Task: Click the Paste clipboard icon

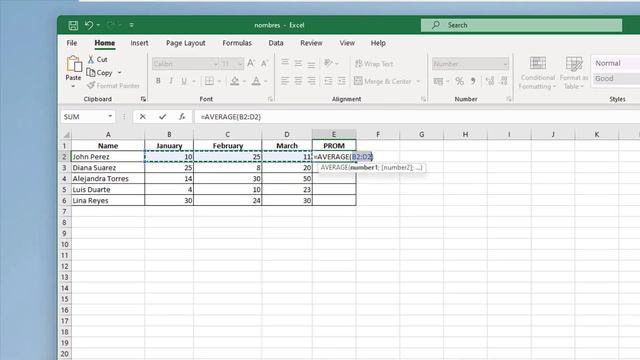Action: point(74,64)
